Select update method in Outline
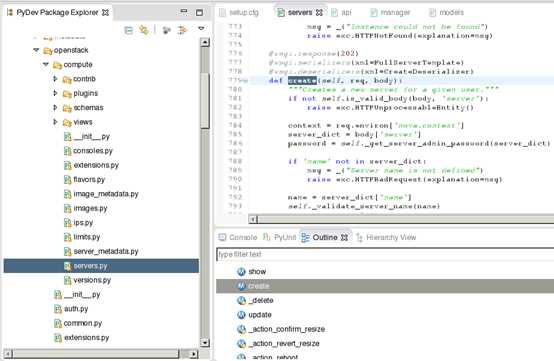554x361 pixels. [x=254, y=315]
